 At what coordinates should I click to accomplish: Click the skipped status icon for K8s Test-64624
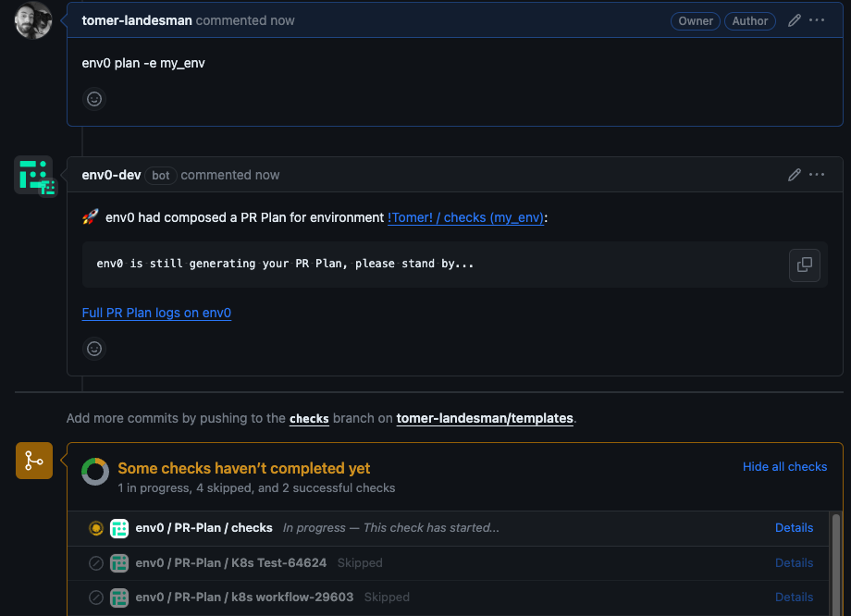click(96, 563)
